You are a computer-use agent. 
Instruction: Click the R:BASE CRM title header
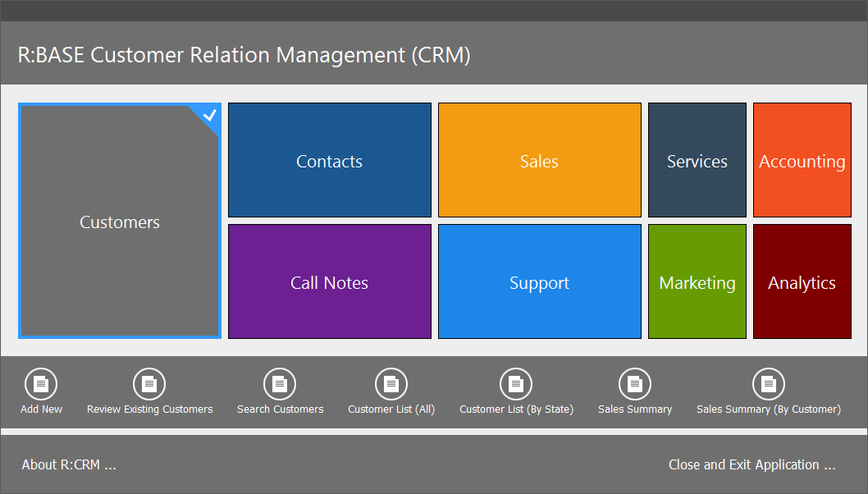244,55
